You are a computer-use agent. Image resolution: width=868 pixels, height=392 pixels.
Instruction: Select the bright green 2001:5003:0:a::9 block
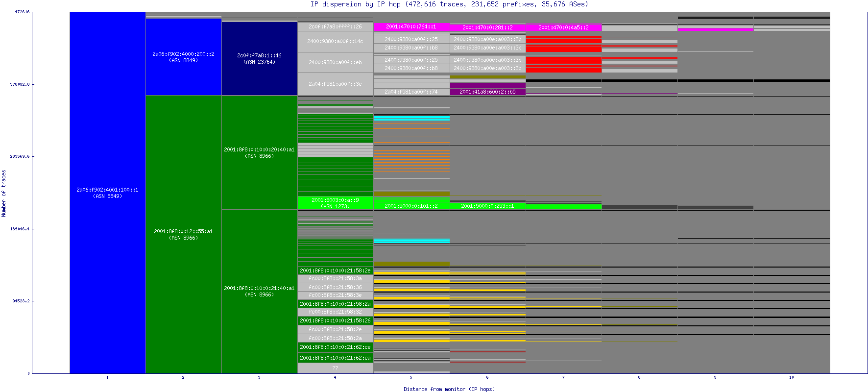click(x=335, y=203)
